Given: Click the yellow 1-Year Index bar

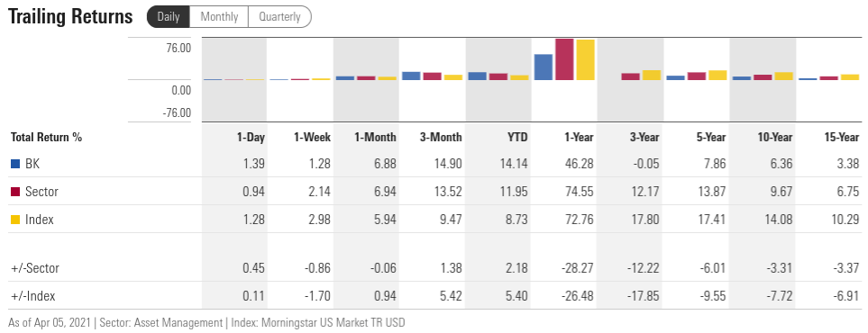Looking at the screenshot, I should click(x=585, y=59).
